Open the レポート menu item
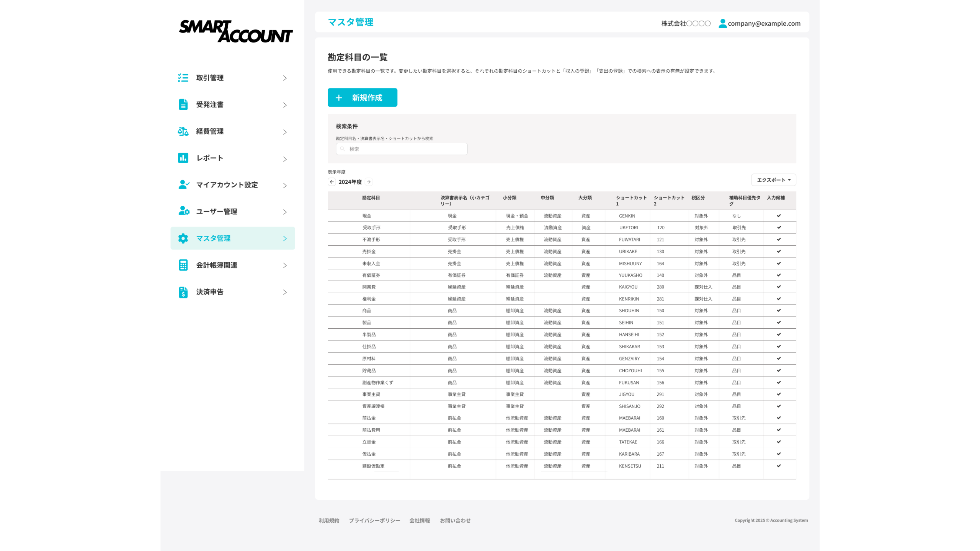 210,158
